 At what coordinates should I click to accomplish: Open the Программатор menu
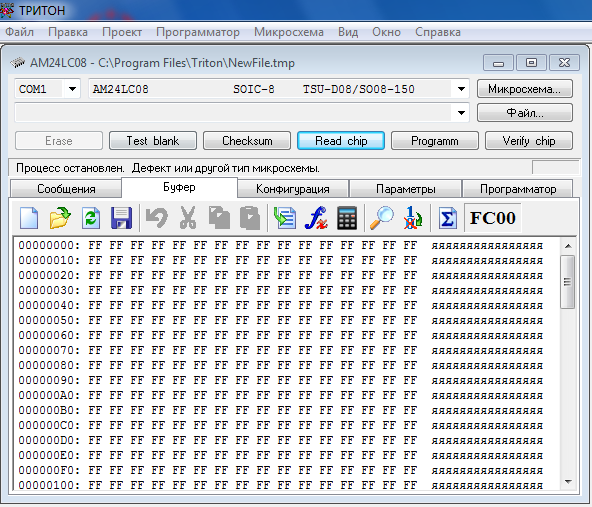click(x=198, y=32)
